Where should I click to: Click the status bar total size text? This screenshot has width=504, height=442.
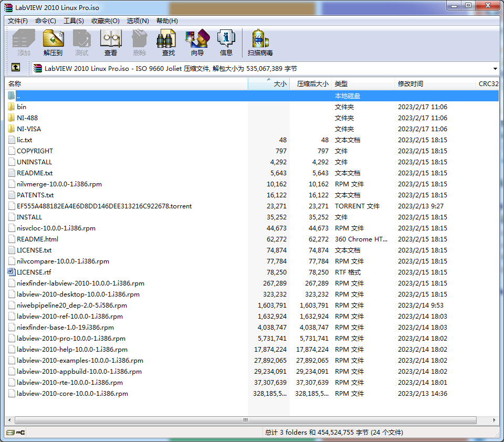pos(334,433)
